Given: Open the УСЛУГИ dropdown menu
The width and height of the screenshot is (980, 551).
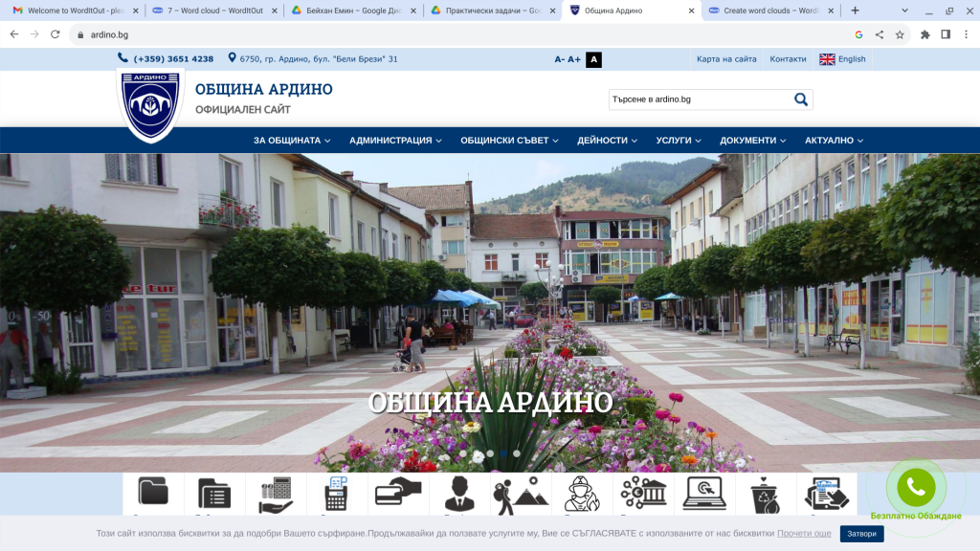Looking at the screenshot, I should (x=679, y=141).
